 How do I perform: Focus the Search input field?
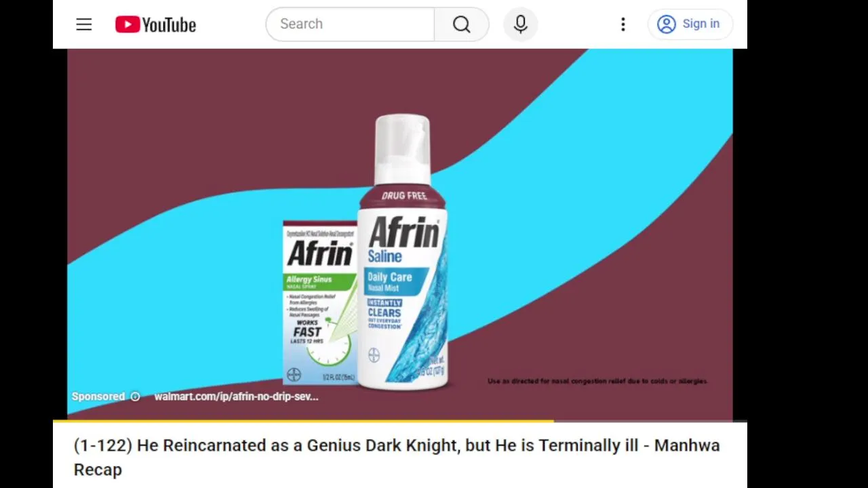[350, 24]
